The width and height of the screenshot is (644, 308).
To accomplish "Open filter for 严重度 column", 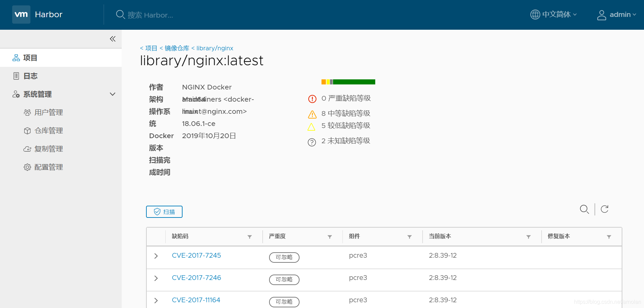I will coord(330,237).
